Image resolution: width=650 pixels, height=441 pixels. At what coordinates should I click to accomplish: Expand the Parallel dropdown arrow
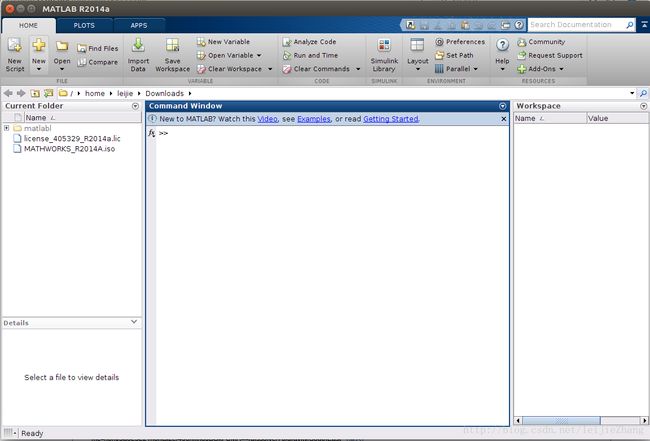475,69
